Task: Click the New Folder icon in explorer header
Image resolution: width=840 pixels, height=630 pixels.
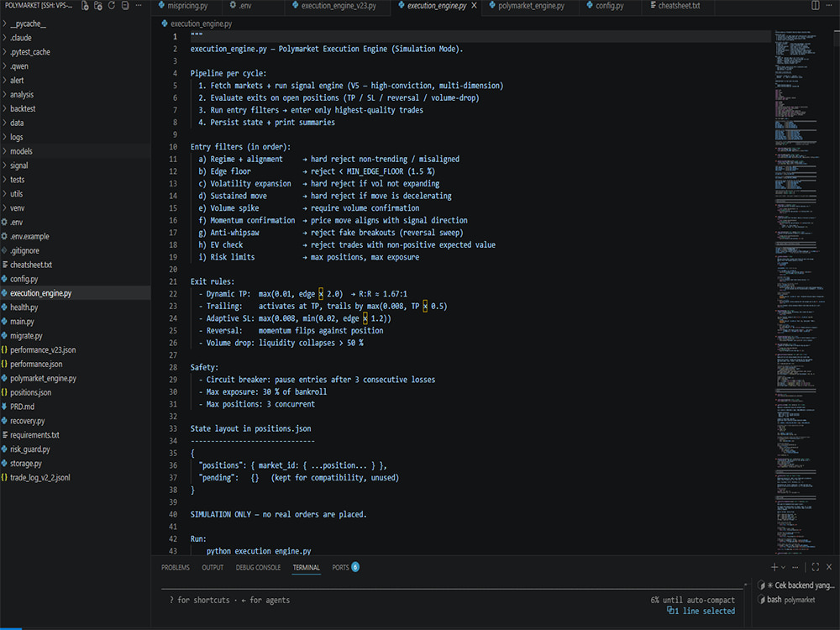Action: coord(98,5)
